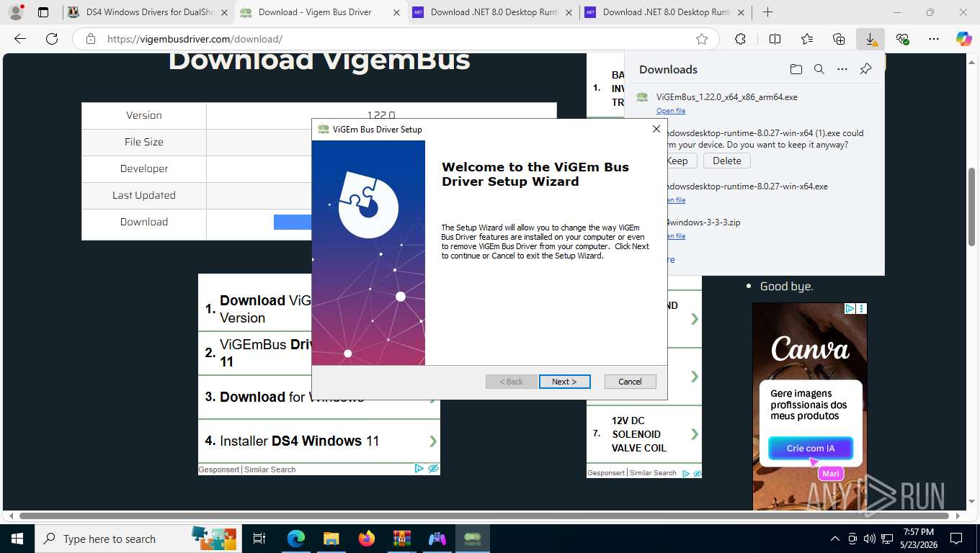Open Firefox from taskbar
This screenshot has width=980, height=553.
click(x=366, y=539)
